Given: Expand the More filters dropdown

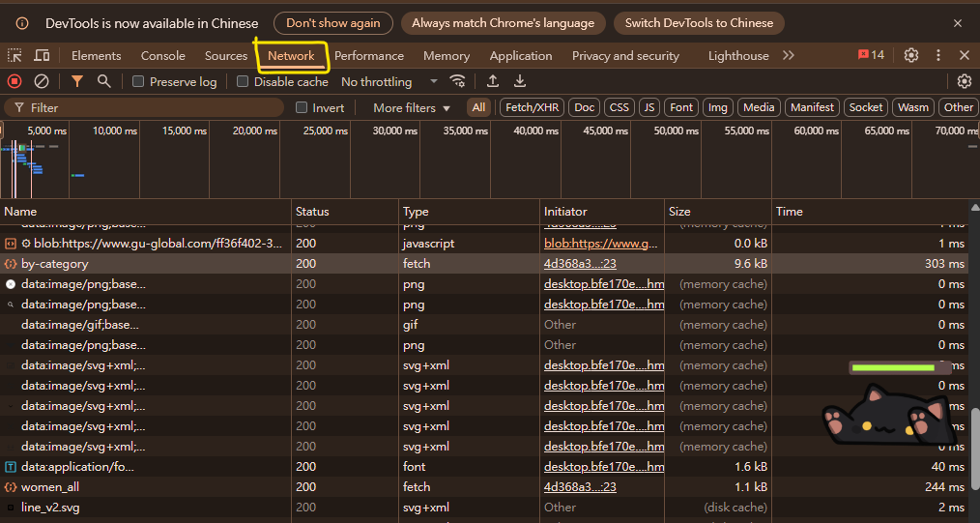Looking at the screenshot, I should click(412, 108).
